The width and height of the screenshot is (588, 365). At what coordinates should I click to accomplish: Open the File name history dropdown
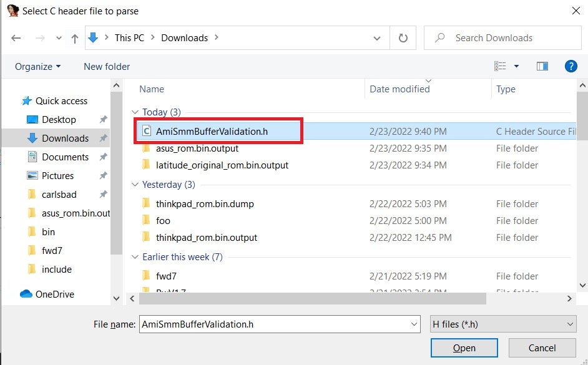pyautogui.click(x=414, y=324)
